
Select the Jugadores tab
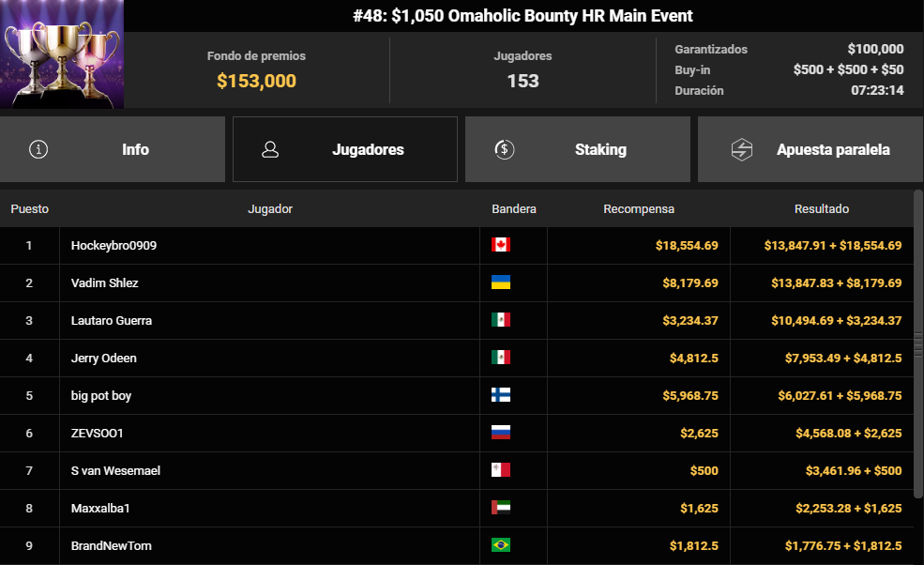(x=345, y=149)
